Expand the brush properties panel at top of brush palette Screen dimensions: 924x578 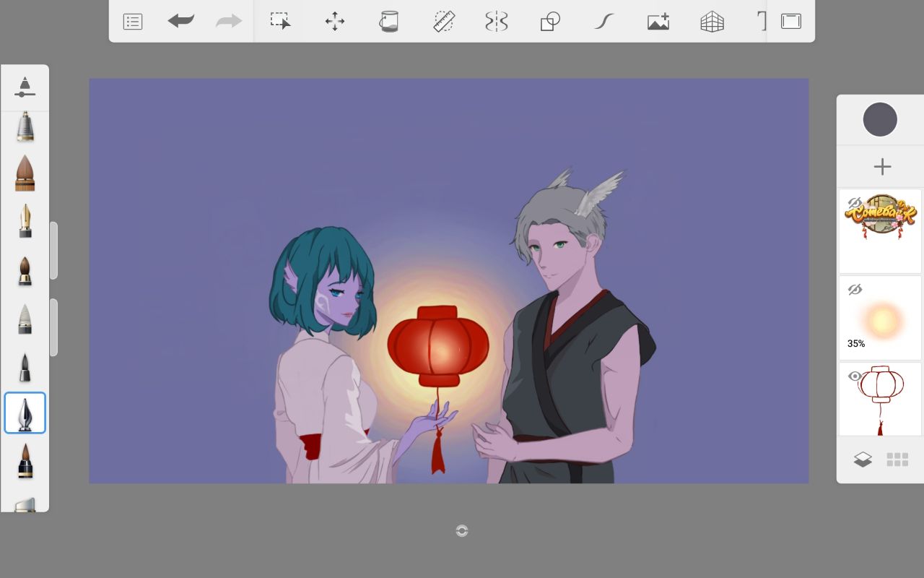[25, 87]
